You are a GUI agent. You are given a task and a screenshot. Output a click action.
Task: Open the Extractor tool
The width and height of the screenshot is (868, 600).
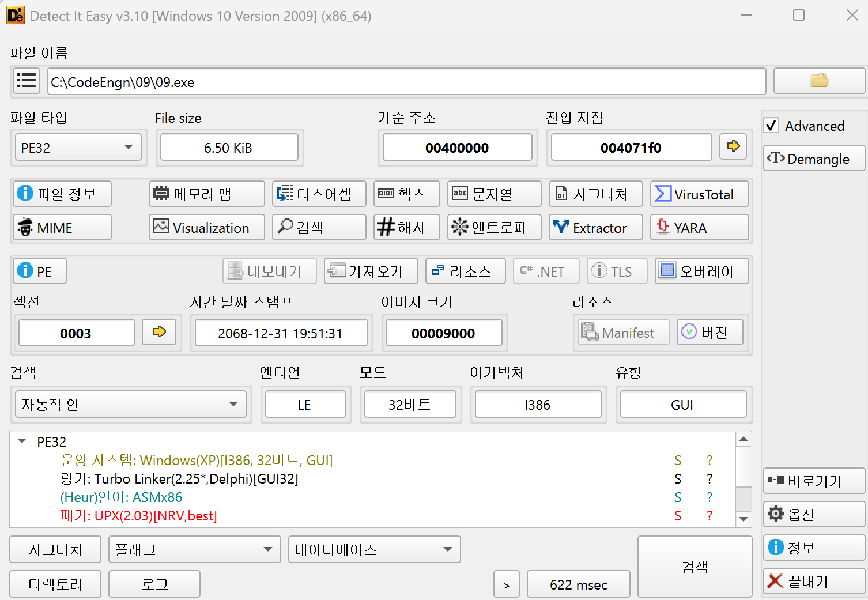(596, 227)
